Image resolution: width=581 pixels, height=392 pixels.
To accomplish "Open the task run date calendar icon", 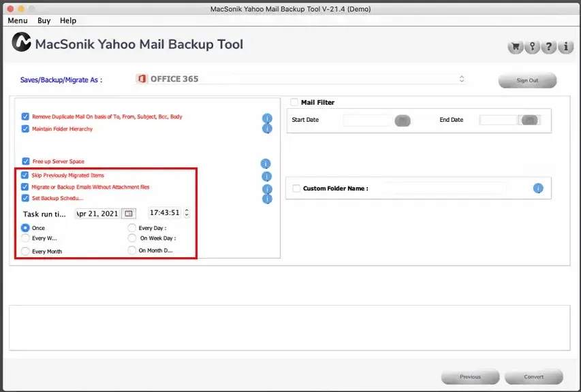I will coord(129,214).
